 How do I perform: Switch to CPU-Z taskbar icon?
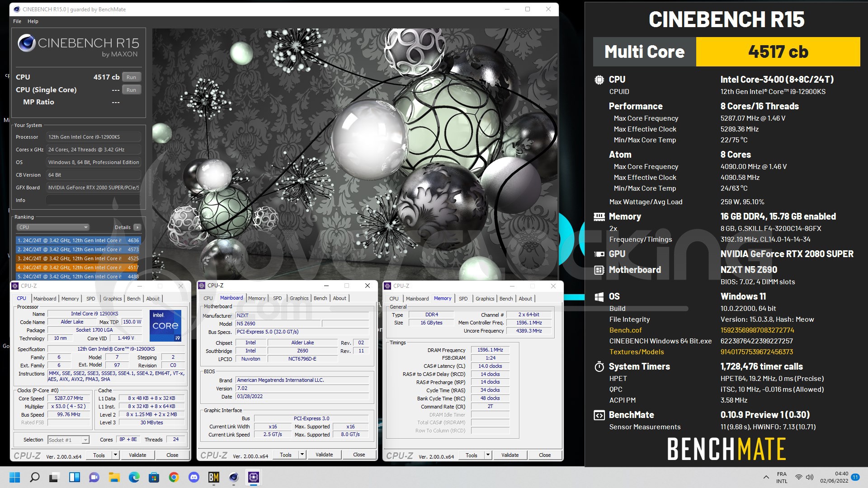tap(254, 477)
